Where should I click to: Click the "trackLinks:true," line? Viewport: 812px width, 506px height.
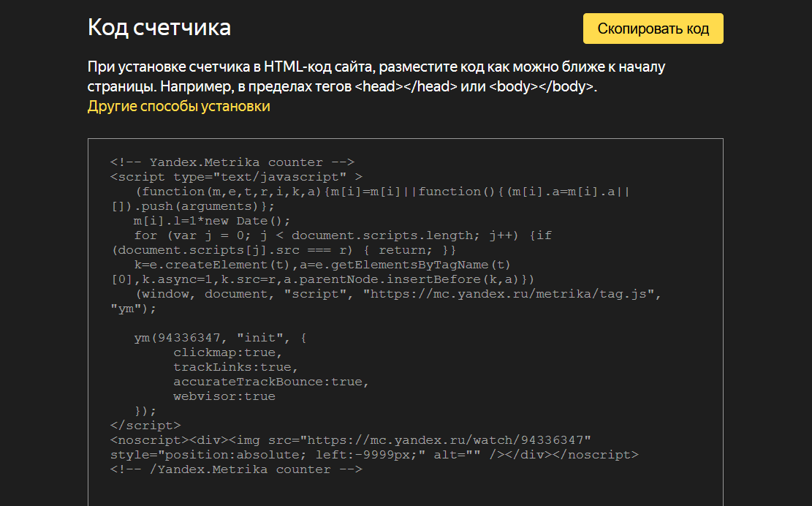pos(236,366)
